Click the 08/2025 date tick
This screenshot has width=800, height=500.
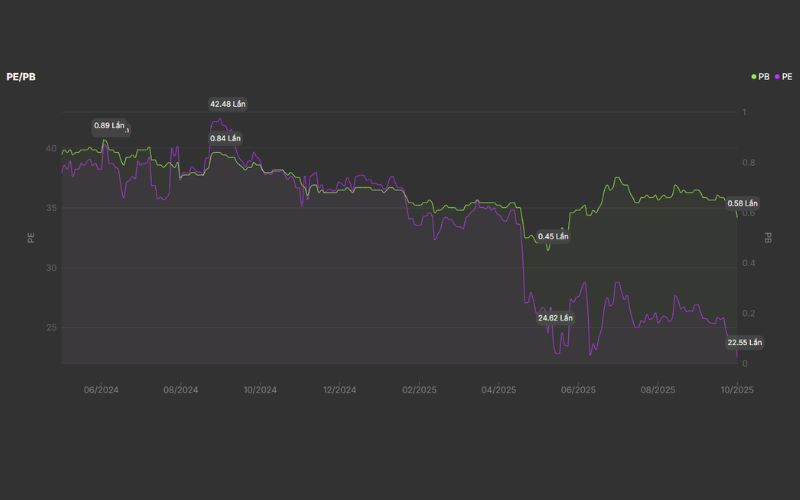click(658, 390)
